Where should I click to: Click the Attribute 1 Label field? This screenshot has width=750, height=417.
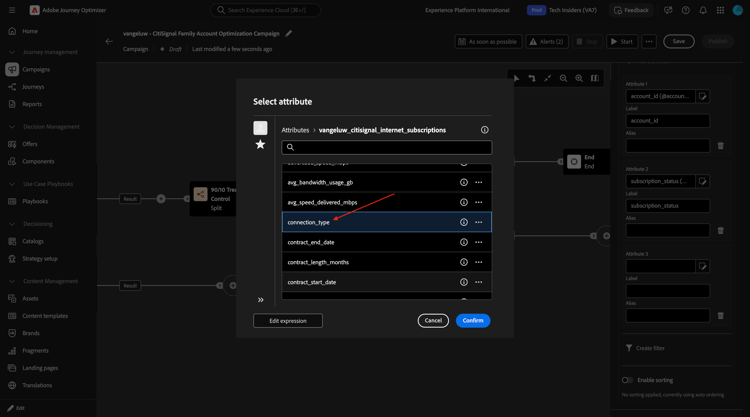point(667,121)
